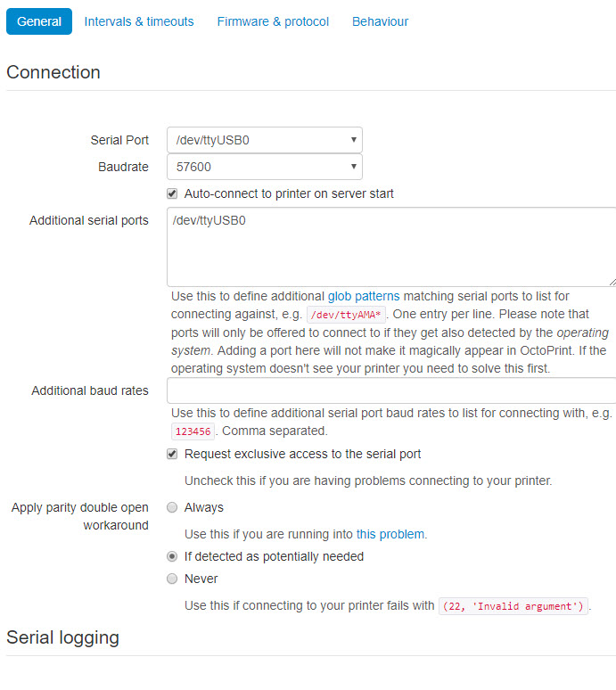
Task: Select the Behaviour tab
Action: 380,21
